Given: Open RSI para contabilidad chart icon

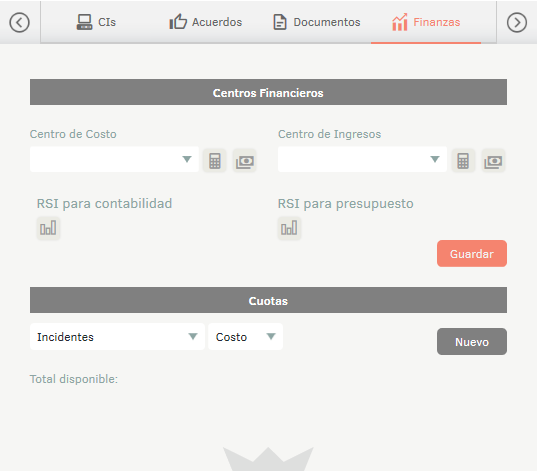Looking at the screenshot, I should [48, 228].
